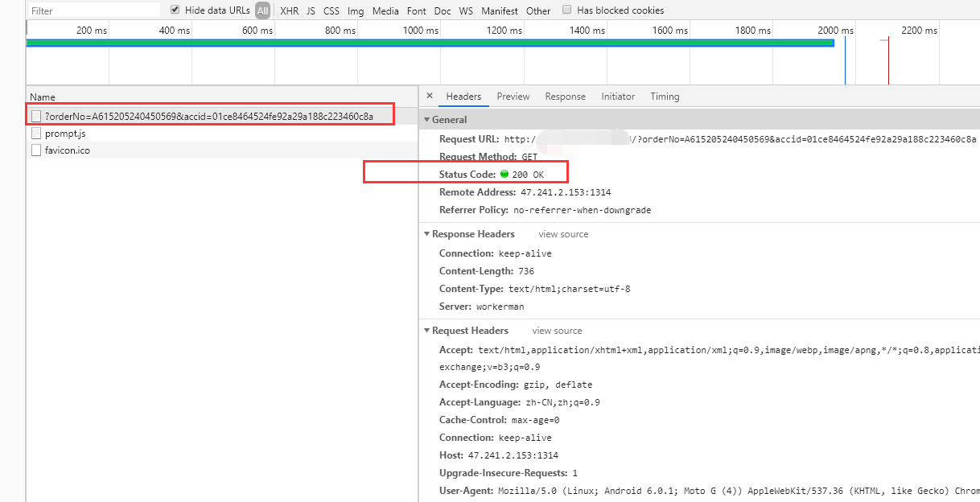Switch to the Headers tab
This screenshot has height=502, width=980.
point(463,97)
